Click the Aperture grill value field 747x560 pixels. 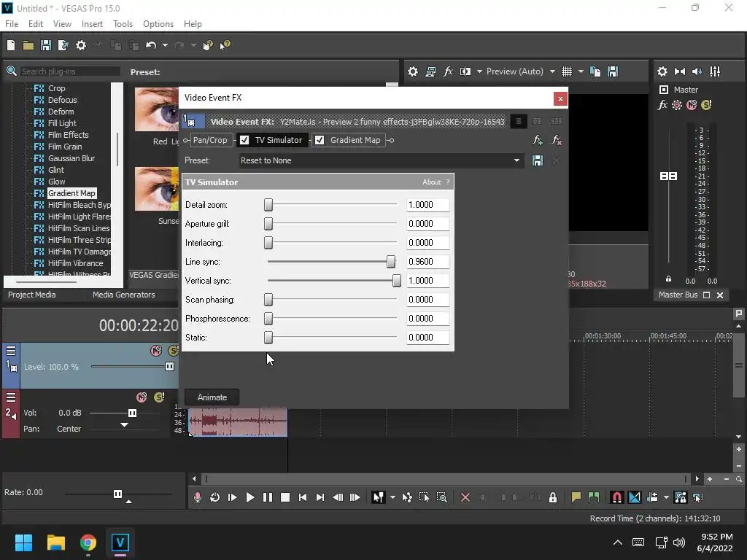(427, 224)
